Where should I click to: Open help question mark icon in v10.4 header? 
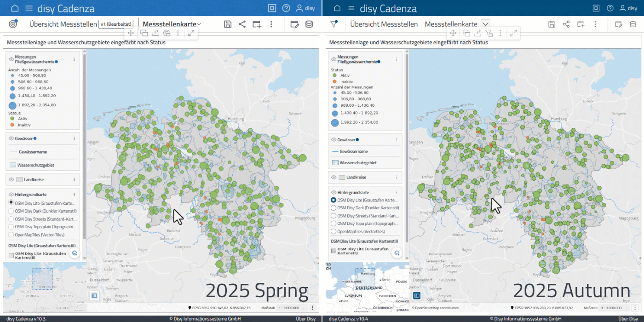point(610,8)
